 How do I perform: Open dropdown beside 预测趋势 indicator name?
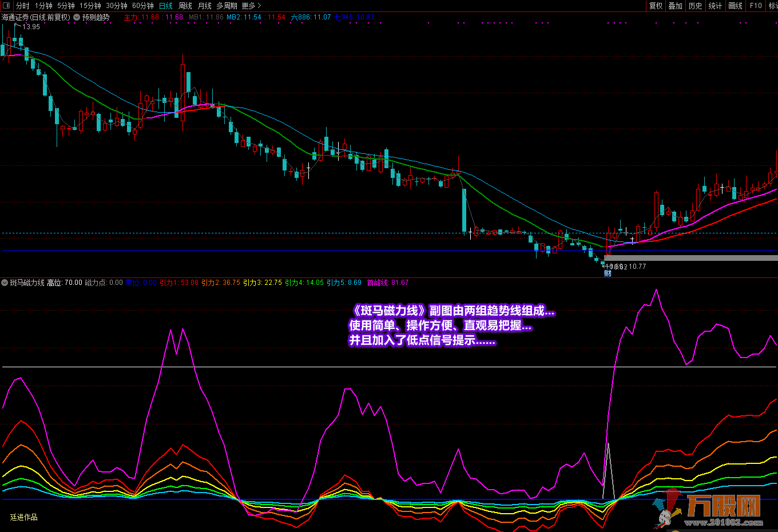(77, 17)
